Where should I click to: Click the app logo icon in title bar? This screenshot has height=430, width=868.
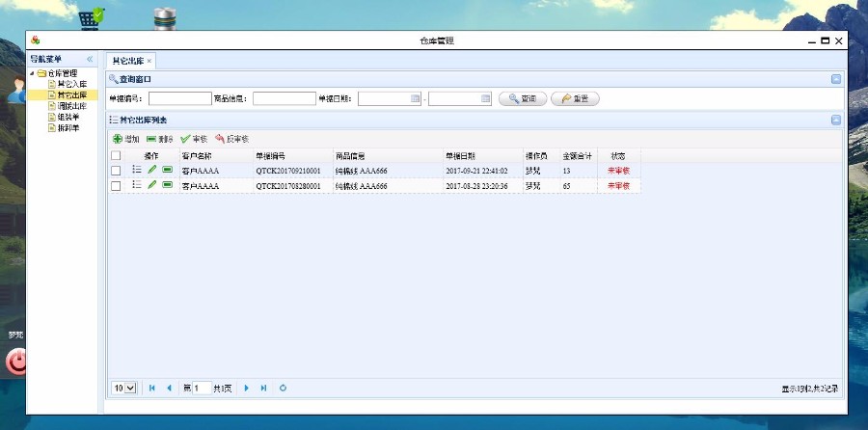click(36, 40)
